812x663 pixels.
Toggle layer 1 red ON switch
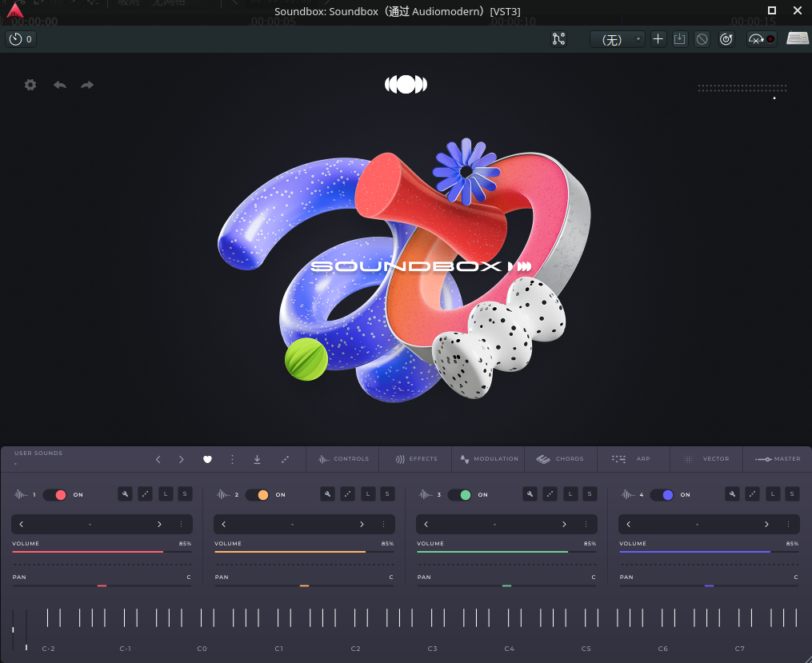pyautogui.click(x=54, y=495)
